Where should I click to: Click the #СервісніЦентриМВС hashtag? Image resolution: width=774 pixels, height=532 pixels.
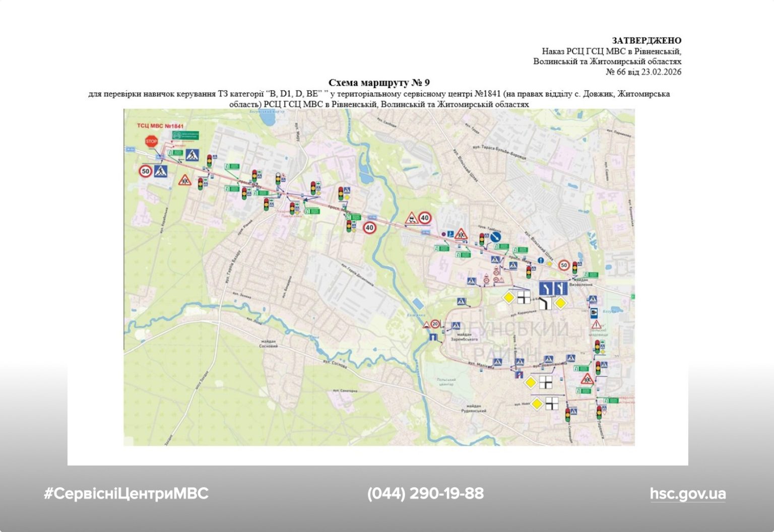pyautogui.click(x=126, y=494)
